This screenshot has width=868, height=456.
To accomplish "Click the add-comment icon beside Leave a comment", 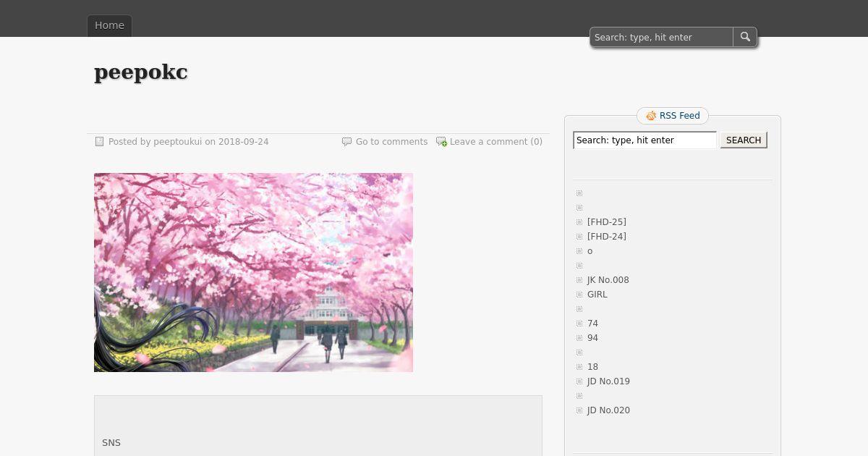I will 441,142.
